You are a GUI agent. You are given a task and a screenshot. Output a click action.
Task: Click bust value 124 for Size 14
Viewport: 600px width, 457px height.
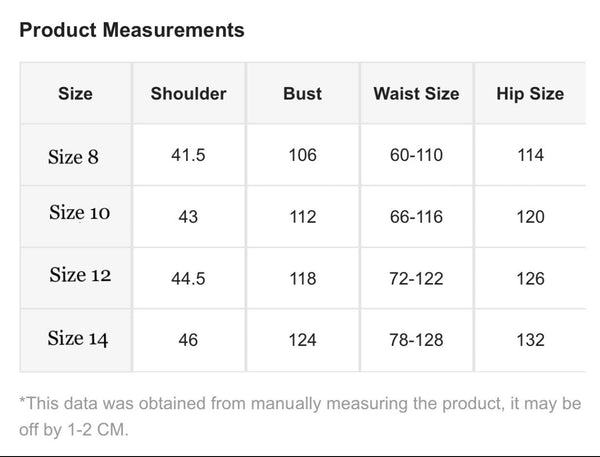(302, 341)
